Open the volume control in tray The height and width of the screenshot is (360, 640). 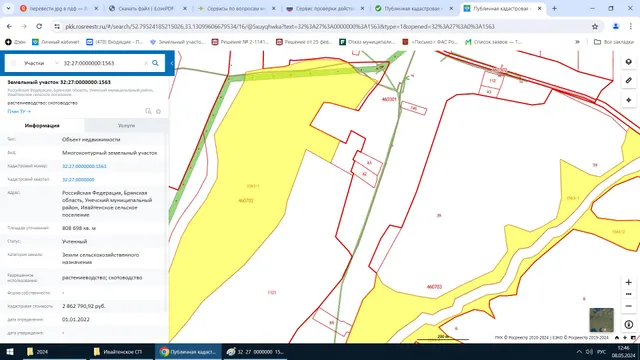[589, 351]
